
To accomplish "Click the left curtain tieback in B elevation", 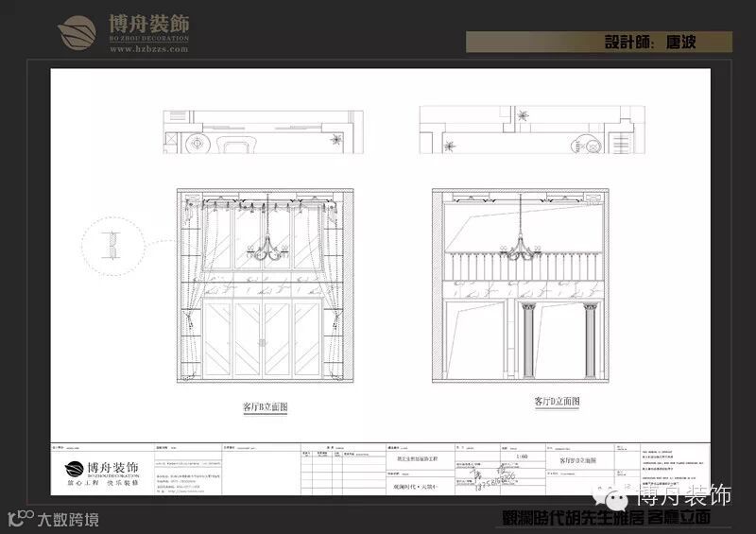I will (x=188, y=319).
